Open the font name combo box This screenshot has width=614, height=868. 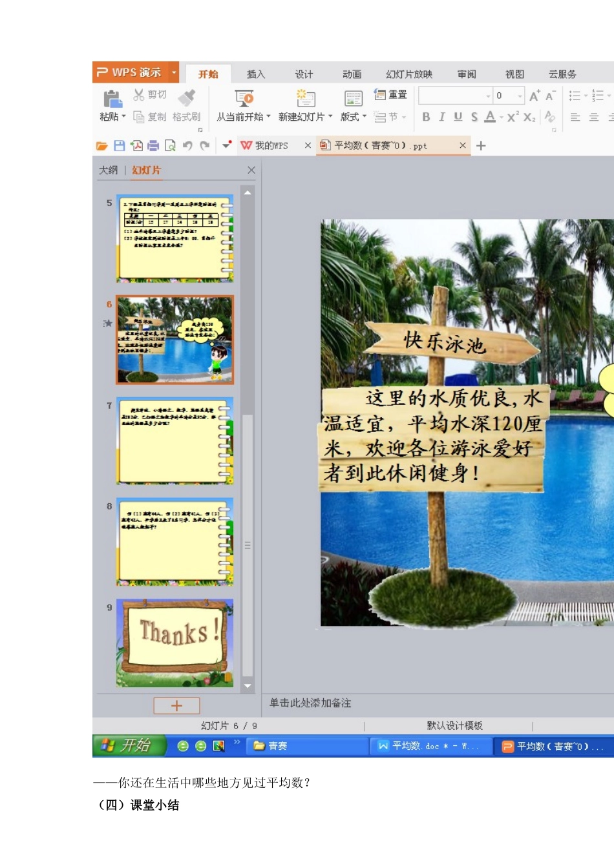point(456,96)
